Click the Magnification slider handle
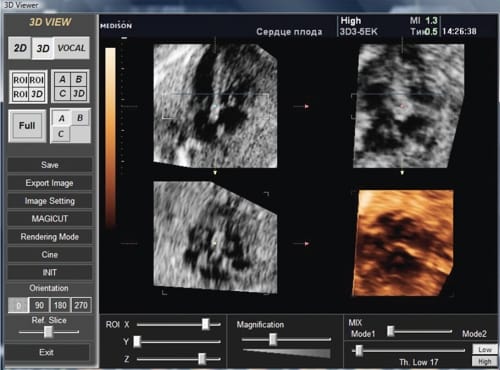The image size is (500, 370). (x=273, y=339)
